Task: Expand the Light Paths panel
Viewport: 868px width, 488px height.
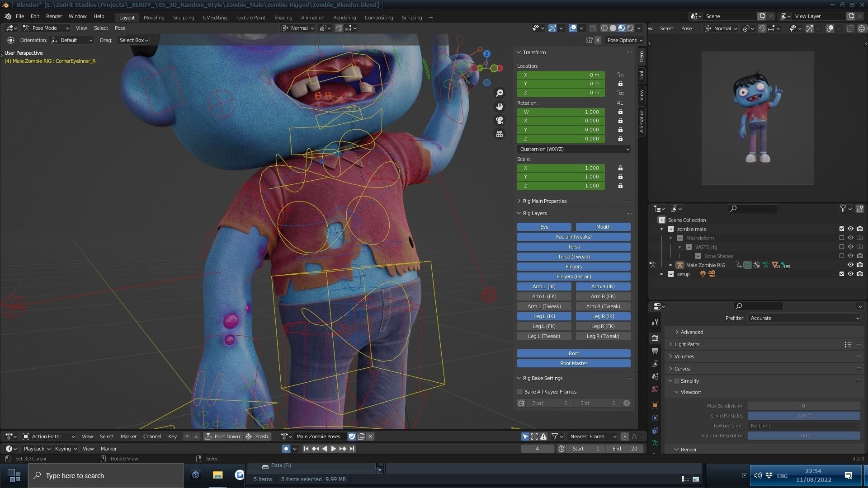Action: [687, 344]
